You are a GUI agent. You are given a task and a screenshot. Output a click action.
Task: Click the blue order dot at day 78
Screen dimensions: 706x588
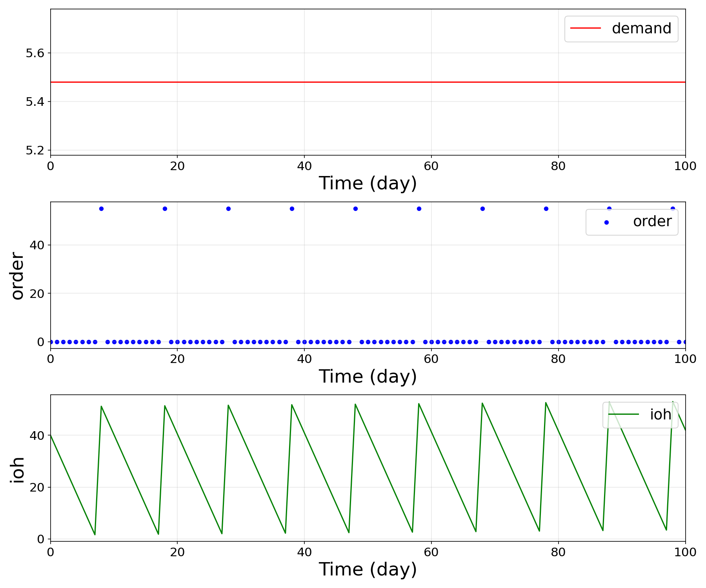(546, 209)
